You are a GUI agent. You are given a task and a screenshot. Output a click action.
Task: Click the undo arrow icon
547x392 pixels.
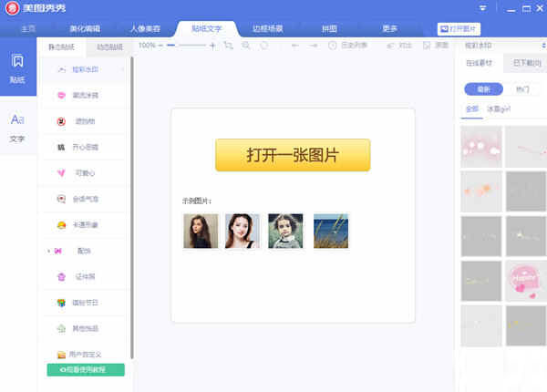[294, 45]
